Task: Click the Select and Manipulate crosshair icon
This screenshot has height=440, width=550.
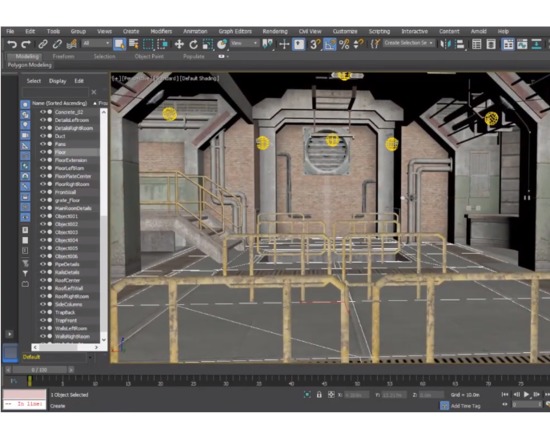Action: coord(284,44)
